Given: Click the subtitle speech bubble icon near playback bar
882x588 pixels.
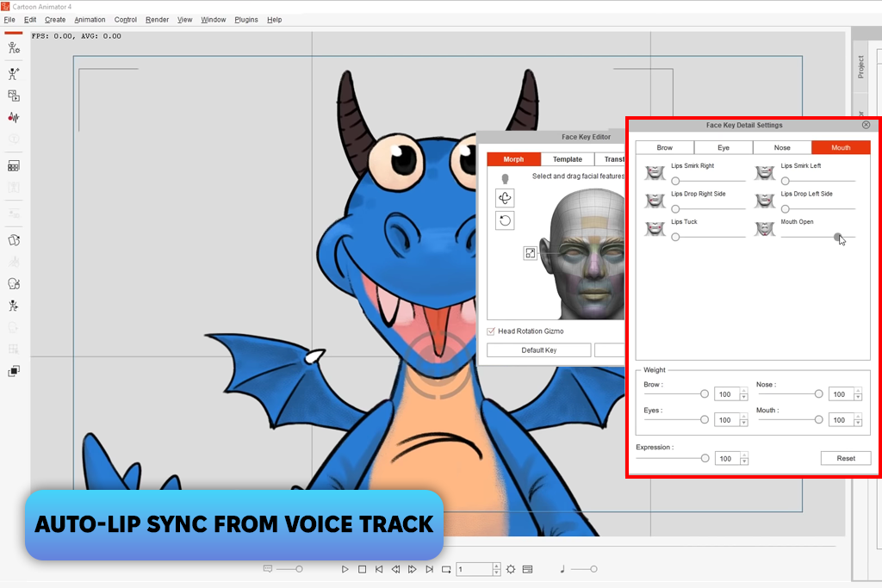Looking at the screenshot, I should click(268, 569).
